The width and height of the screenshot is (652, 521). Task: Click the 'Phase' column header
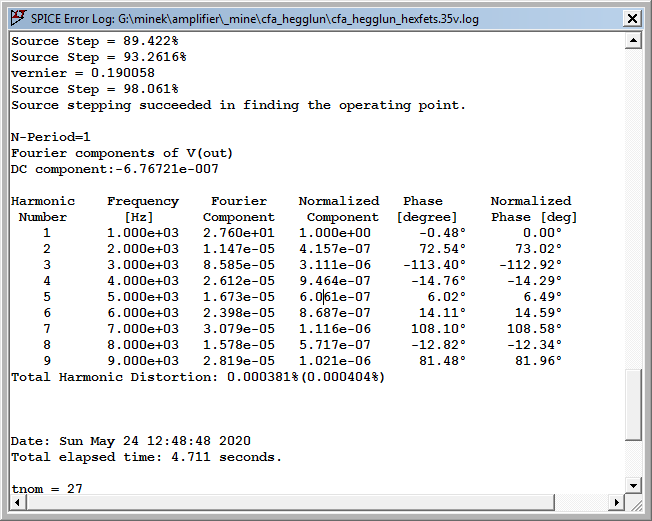point(422,201)
